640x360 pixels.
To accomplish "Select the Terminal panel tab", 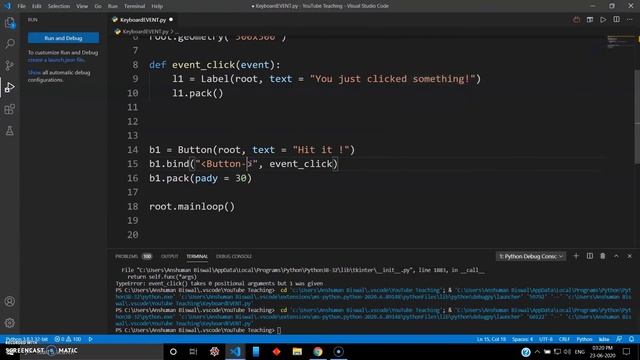I will [x=197, y=256].
